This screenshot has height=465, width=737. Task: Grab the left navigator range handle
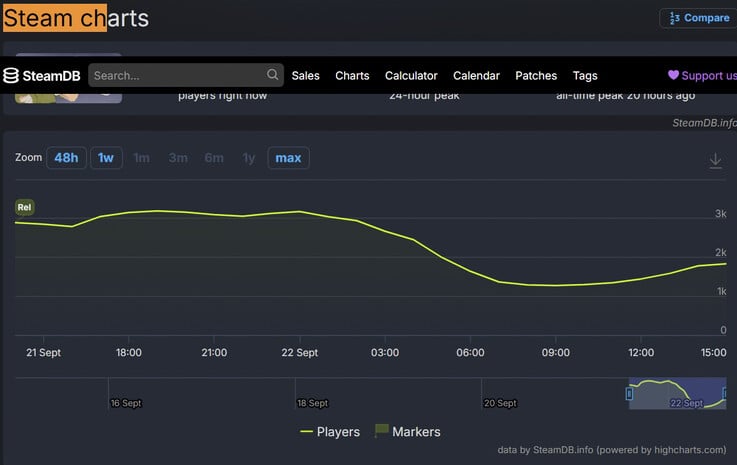click(x=629, y=393)
